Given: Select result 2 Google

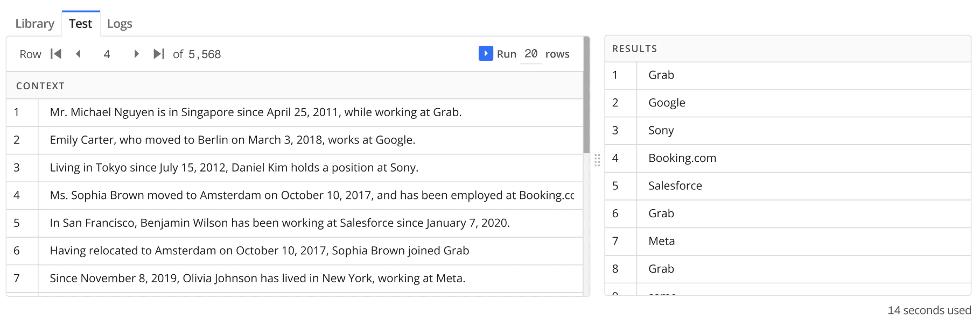Looking at the screenshot, I should coord(788,103).
